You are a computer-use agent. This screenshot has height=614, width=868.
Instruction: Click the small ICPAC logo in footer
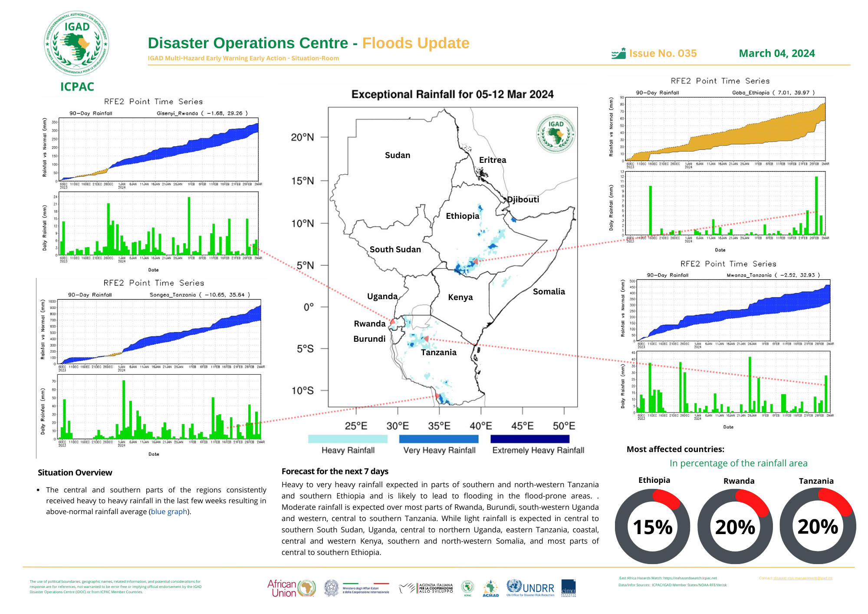pyautogui.click(x=467, y=588)
